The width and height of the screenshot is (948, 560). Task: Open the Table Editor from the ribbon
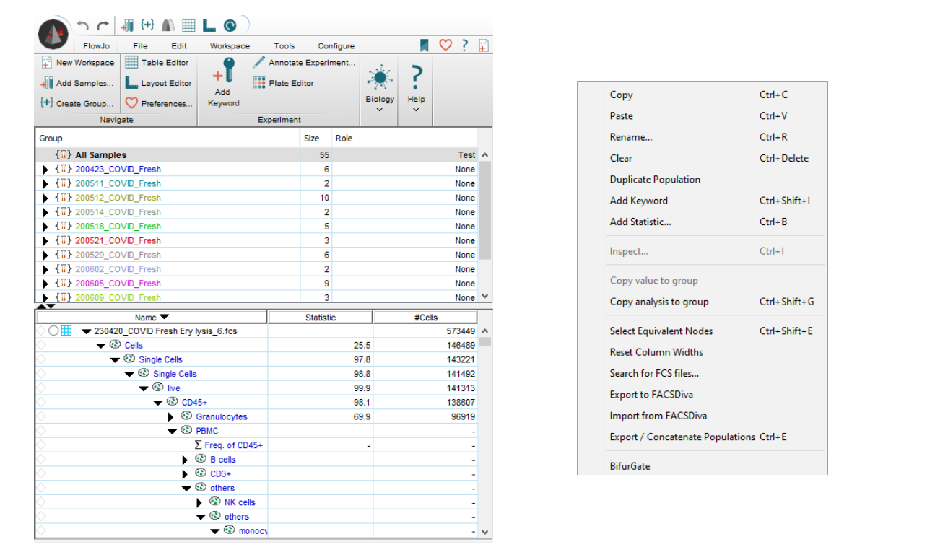coord(157,63)
